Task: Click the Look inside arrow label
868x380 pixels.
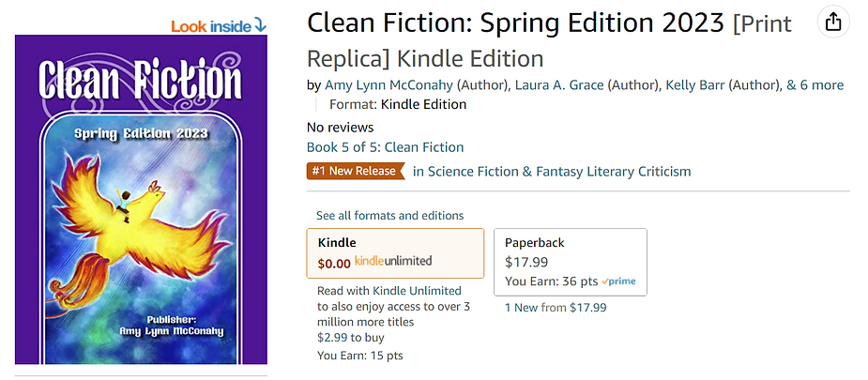Action: click(219, 24)
